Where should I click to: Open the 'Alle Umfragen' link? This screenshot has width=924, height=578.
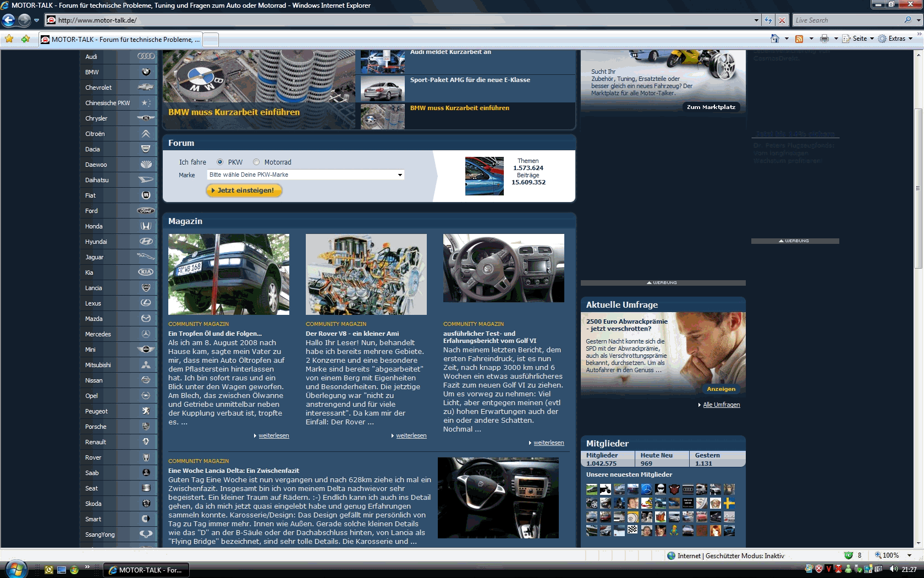(x=722, y=405)
